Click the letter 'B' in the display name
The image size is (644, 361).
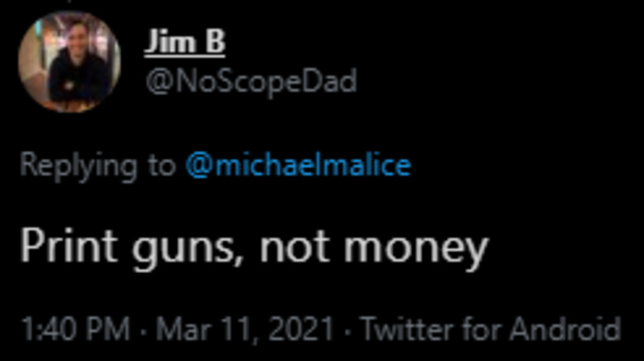tap(216, 41)
